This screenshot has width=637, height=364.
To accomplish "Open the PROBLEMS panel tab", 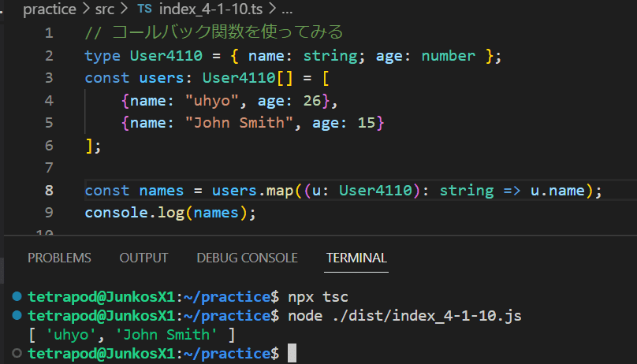I will coord(59,258).
